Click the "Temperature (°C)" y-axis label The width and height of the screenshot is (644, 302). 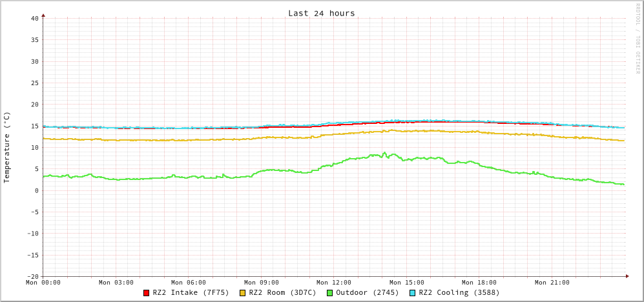(x=7, y=147)
